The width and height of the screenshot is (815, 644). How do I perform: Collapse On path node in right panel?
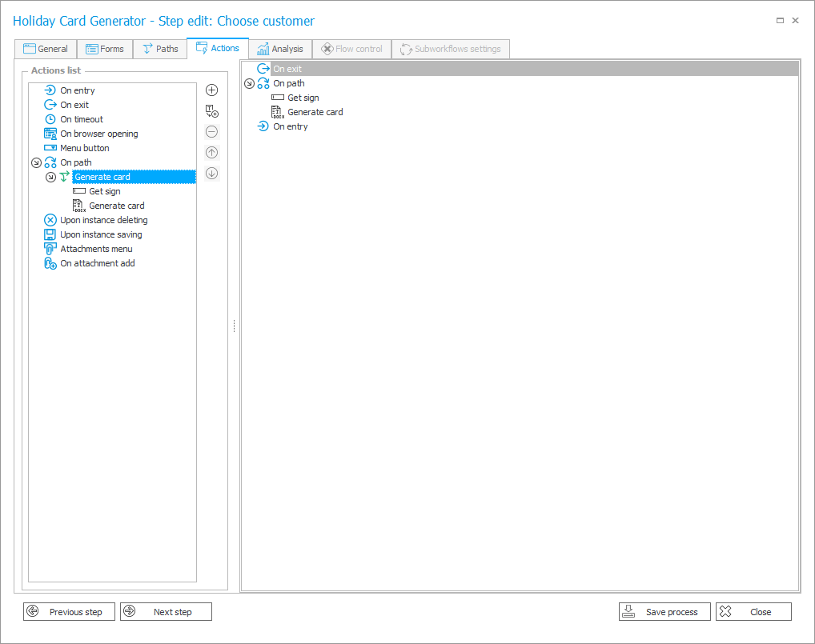250,83
